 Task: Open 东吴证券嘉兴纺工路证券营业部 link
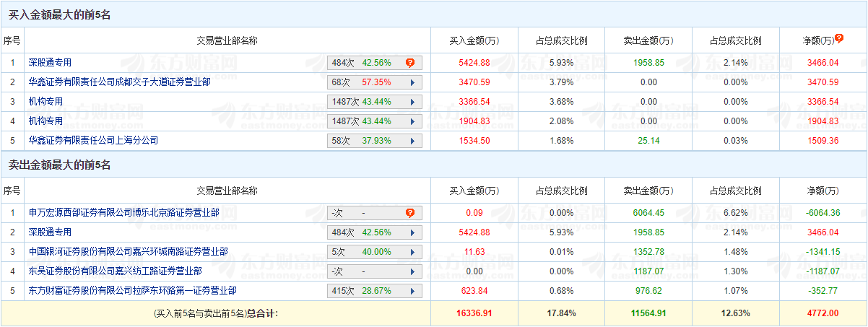115,271
